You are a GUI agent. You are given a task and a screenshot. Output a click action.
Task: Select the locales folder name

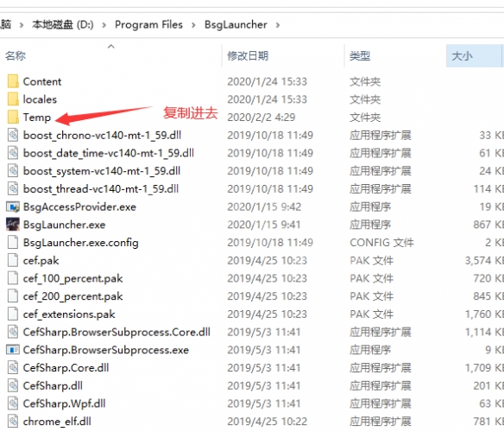click(40, 99)
